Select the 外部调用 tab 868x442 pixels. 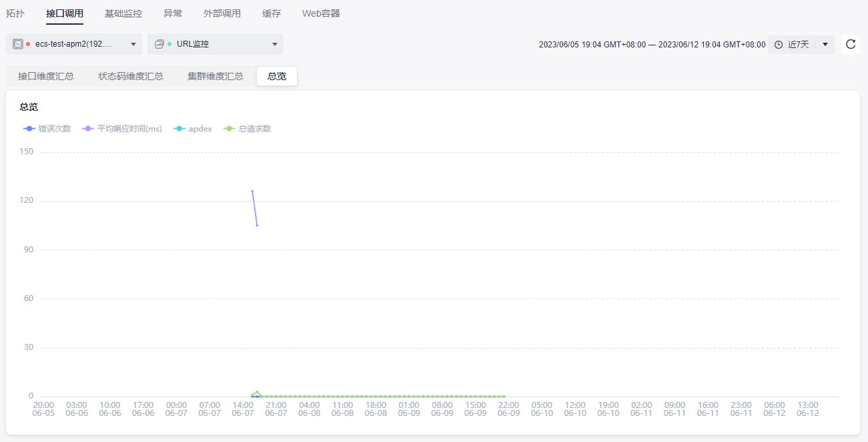222,13
